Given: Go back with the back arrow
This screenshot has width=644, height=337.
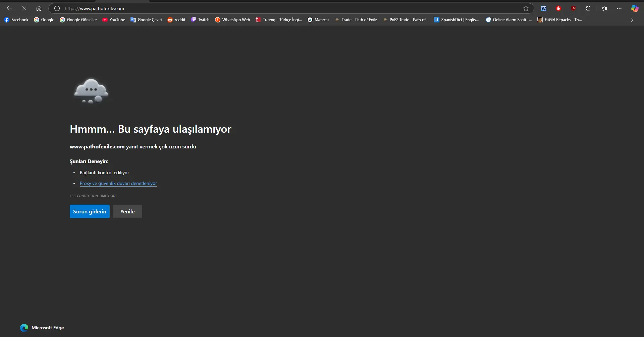Looking at the screenshot, I should [9, 8].
